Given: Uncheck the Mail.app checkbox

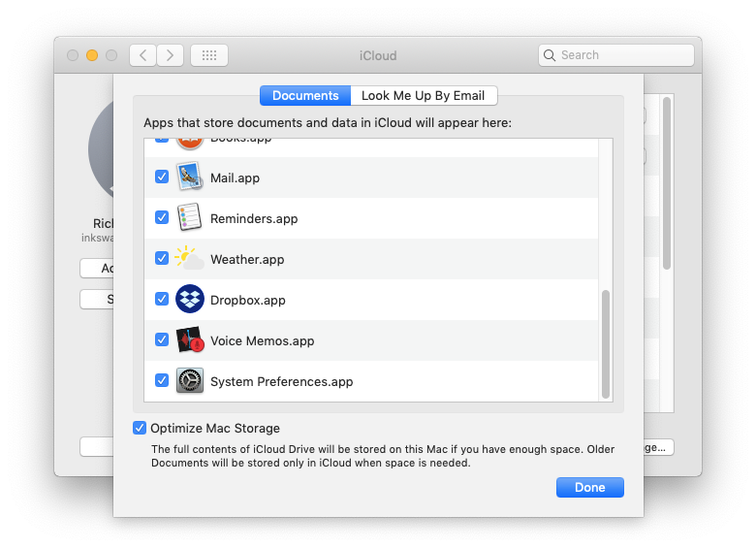Looking at the screenshot, I should coord(162,177).
